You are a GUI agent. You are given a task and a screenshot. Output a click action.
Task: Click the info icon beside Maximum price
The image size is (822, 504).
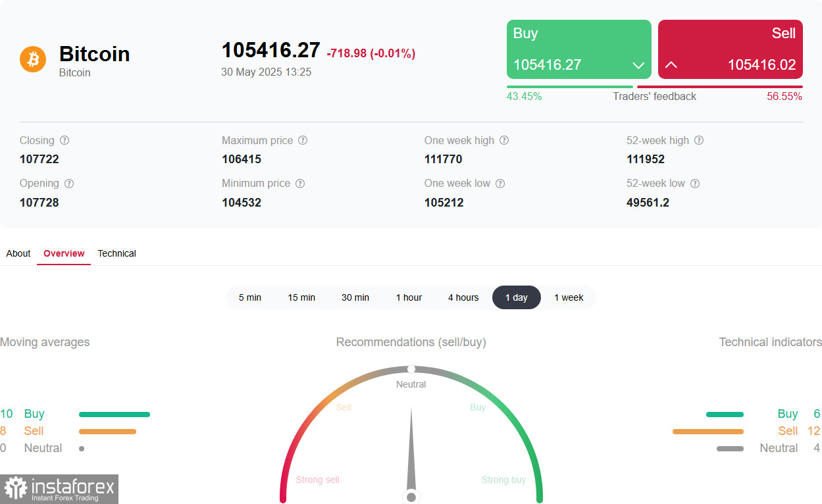(303, 141)
